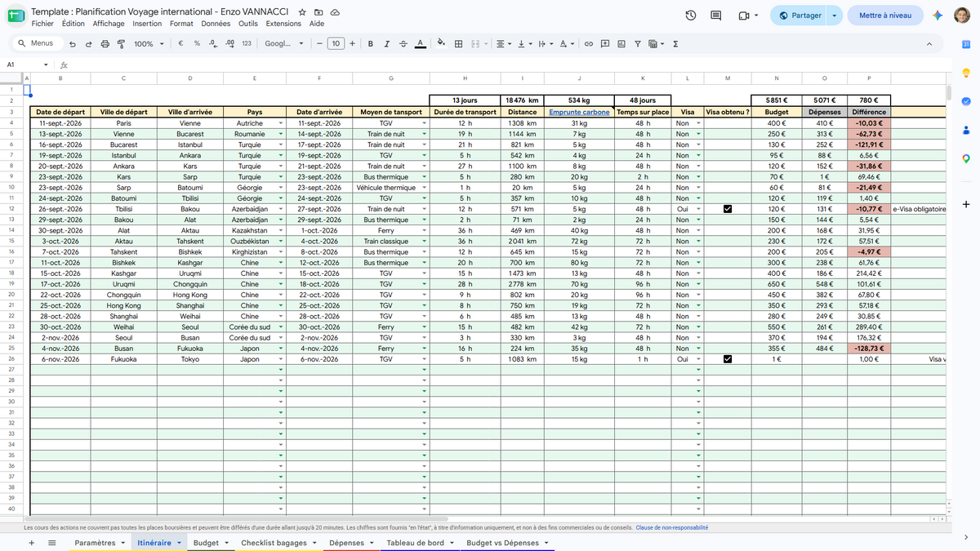Viewport: 980px width, 551px height.
Task: Show the all sheets list icon
Action: tap(52, 543)
